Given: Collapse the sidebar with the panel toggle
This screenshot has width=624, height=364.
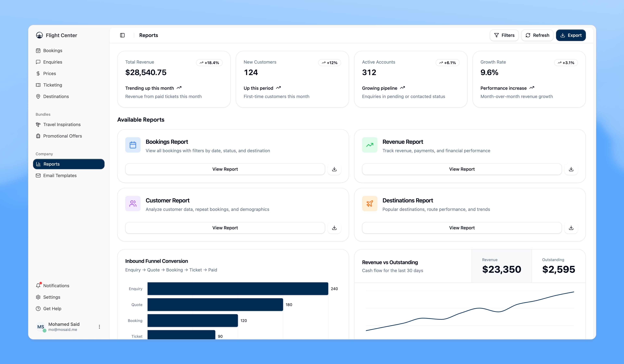Looking at the screenshot, I should pyautogui.click(x=122, y=35).
